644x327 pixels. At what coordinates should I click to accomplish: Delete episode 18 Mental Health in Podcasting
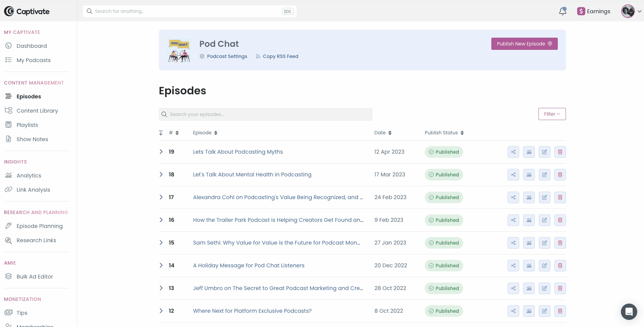[560, 175]
